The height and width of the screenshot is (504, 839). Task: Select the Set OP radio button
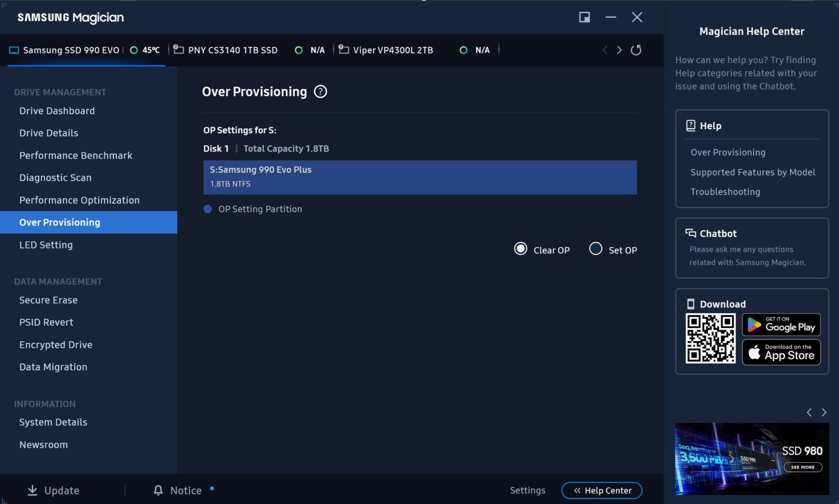(596, 249)
